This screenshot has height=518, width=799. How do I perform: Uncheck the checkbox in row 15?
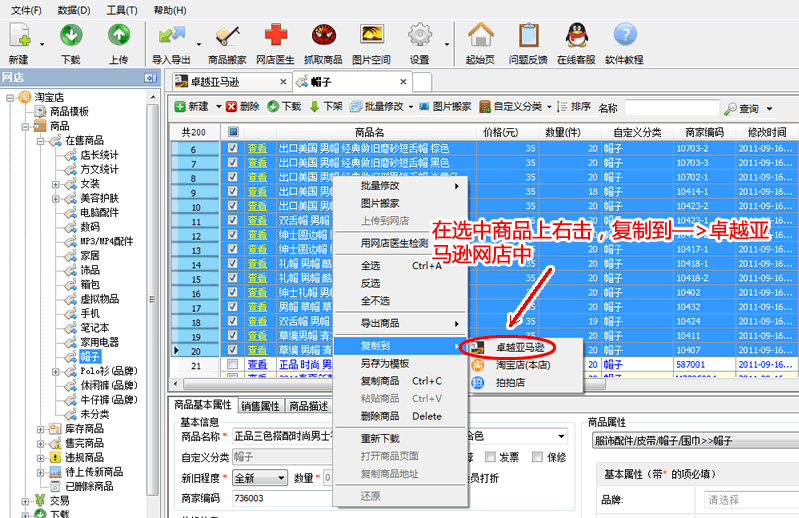coord(233,278)
